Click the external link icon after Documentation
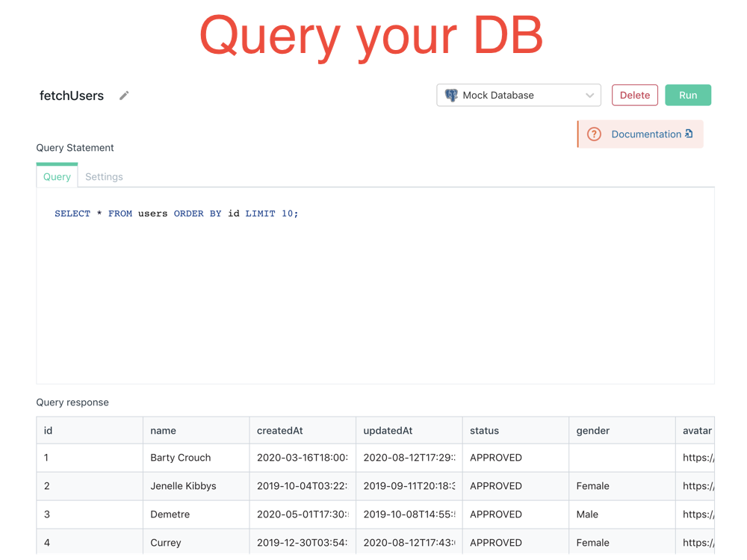Image resolution: width=747 pixels, height=560 pixels. 689,134
